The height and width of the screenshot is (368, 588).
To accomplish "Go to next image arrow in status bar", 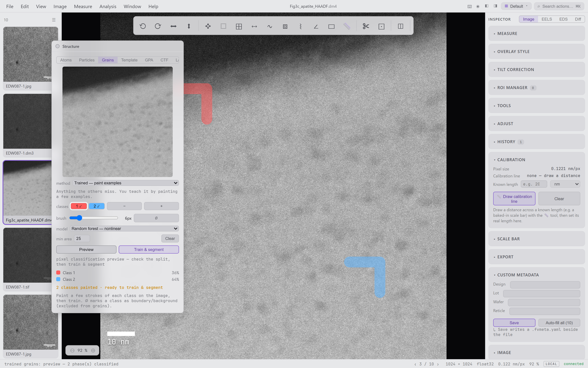I will [438, 364].
